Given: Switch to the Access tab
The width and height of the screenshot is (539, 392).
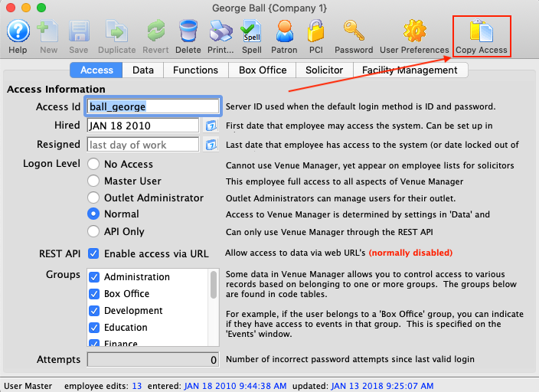Looking at the screenshot, I should point(96,70).
